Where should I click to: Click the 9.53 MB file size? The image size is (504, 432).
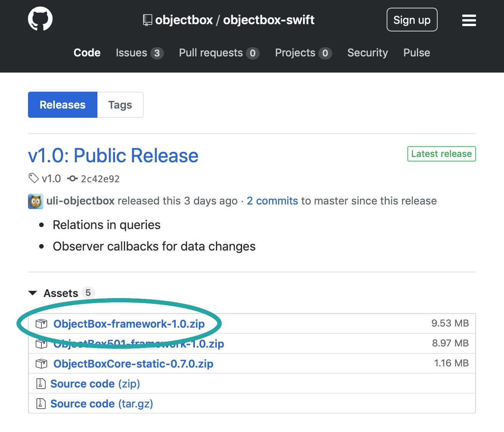click(450, 323)
